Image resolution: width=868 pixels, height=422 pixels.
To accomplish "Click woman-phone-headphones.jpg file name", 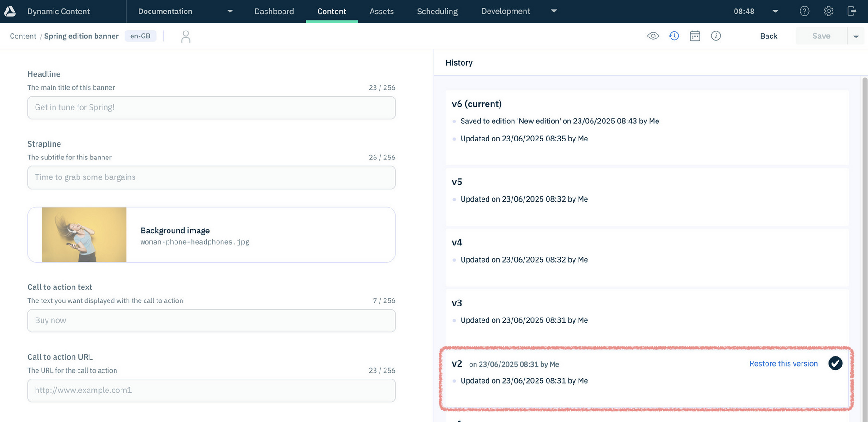I will pyautogui.click(x=195, y=242).
